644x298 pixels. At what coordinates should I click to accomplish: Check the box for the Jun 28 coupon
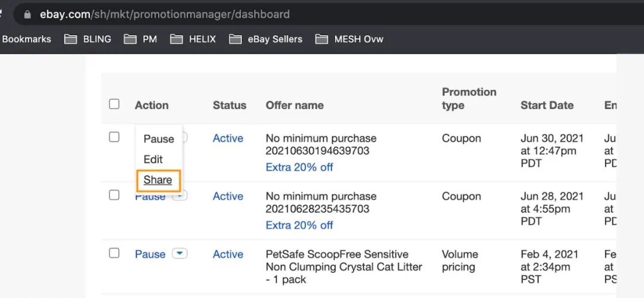[114, 195]
